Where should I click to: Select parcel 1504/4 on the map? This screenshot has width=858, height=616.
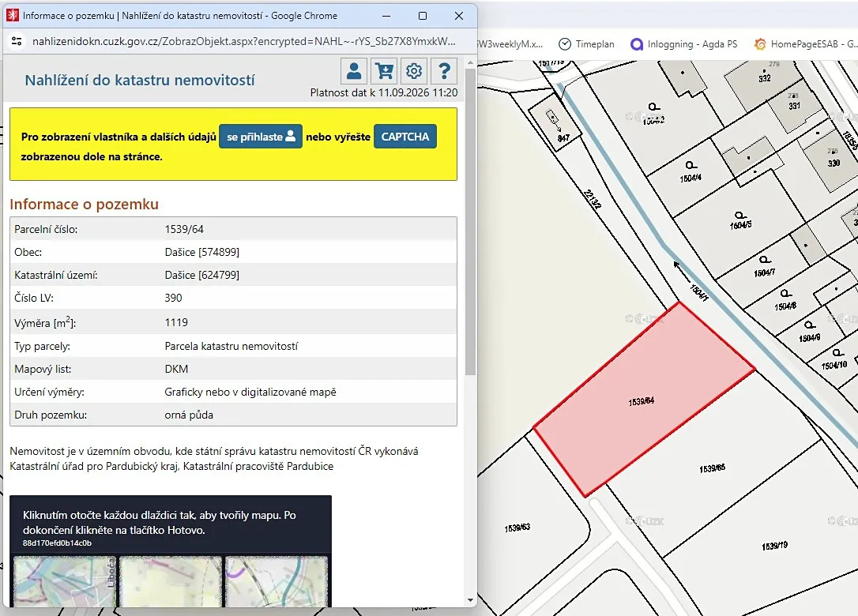pos(691,178)
